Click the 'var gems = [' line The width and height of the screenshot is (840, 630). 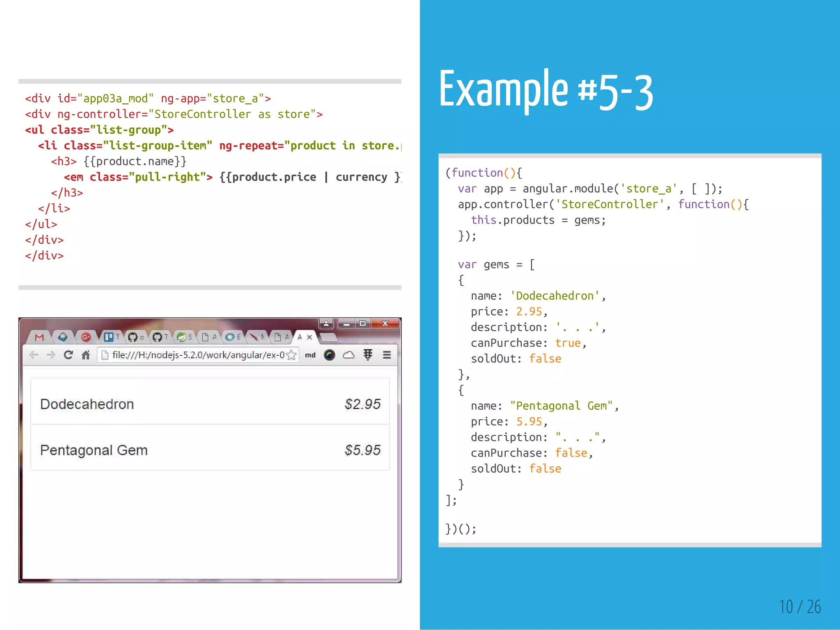coord(496,265)
